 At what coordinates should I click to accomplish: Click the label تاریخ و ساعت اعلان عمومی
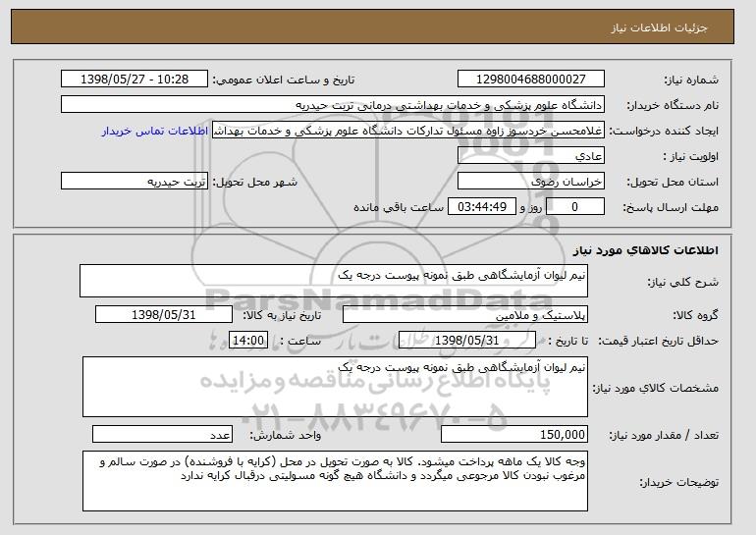284,80
